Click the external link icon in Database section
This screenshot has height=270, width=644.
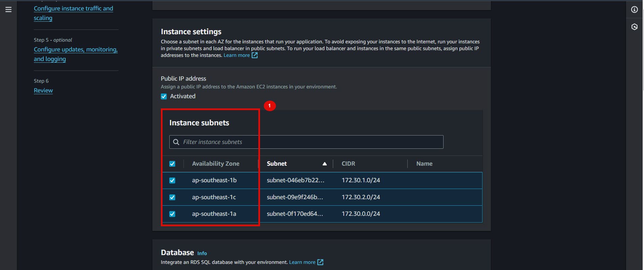(320, 262)
